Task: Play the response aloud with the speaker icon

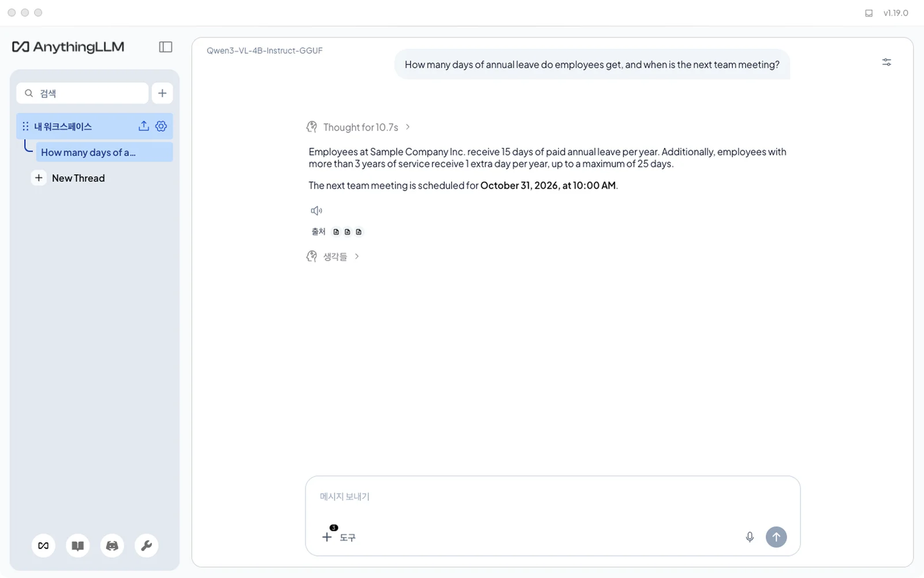Action: point(316,211)
